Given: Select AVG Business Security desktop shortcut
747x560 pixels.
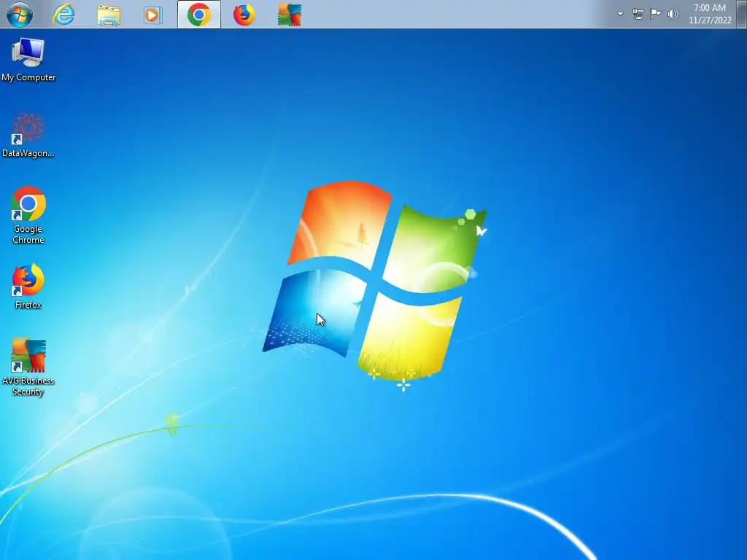Looking at the screenshot, I should [x=28, y=367].
